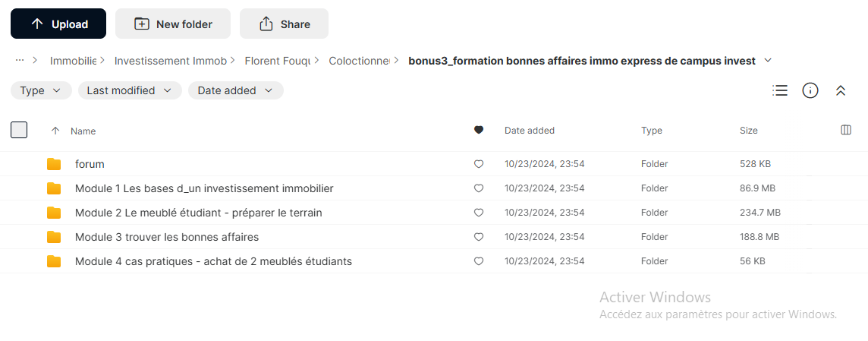Go to Florent Fouqu breadcrumb
The image size is (868, 341).
pos(278,61)
